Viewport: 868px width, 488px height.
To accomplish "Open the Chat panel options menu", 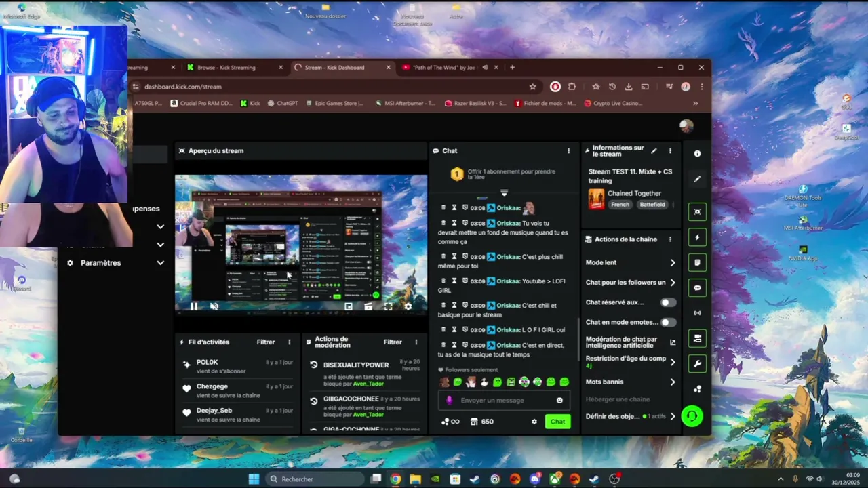I will [568, 150].
